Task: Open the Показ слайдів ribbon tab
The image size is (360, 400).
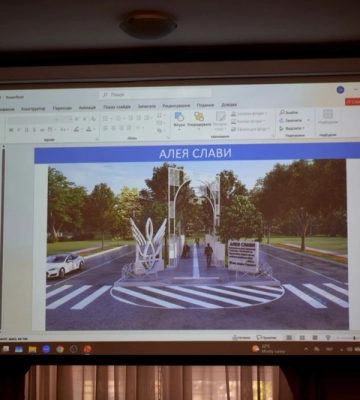Action: point(117,107)
